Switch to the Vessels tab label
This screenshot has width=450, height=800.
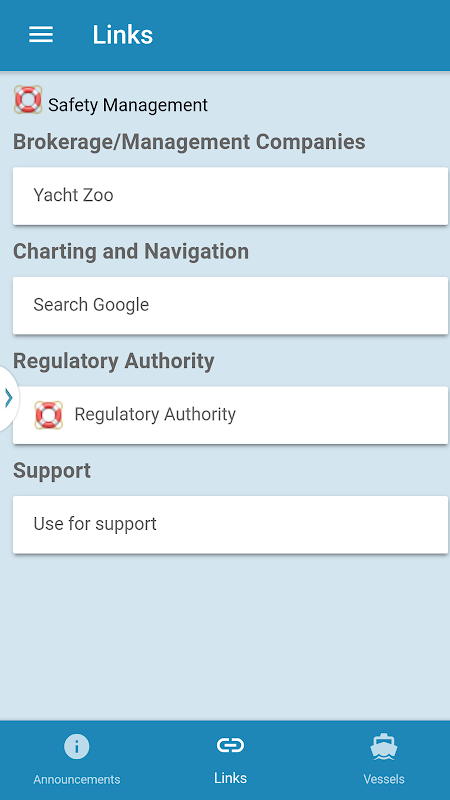coord(384,779)
